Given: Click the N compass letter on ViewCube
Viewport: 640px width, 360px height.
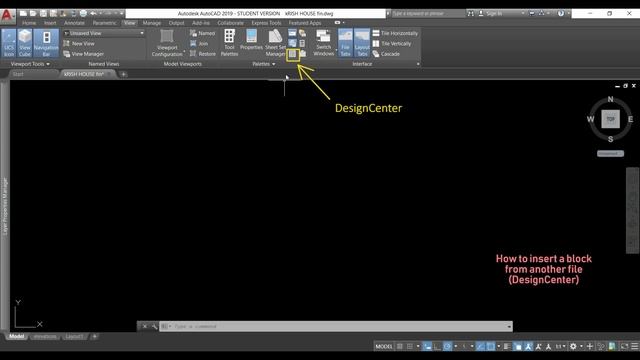Looking at the screenshot, I should point(610,99).
